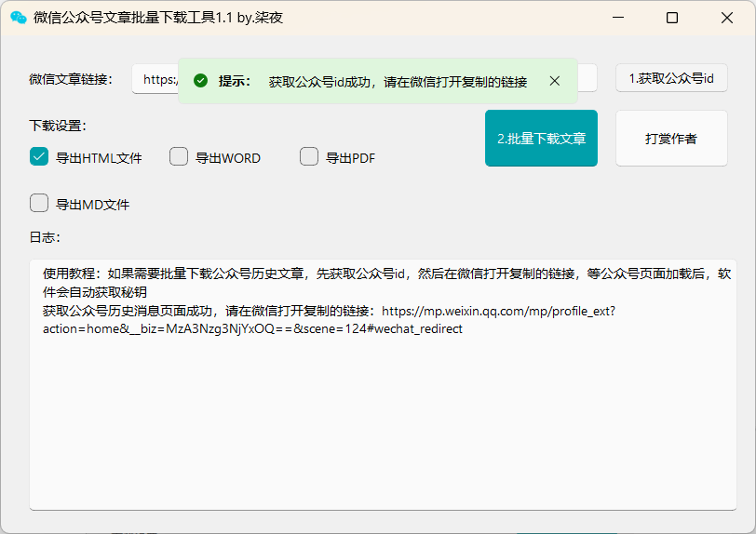
Task: Click the 2.批量下载文章 button
Action: (541, 139)
